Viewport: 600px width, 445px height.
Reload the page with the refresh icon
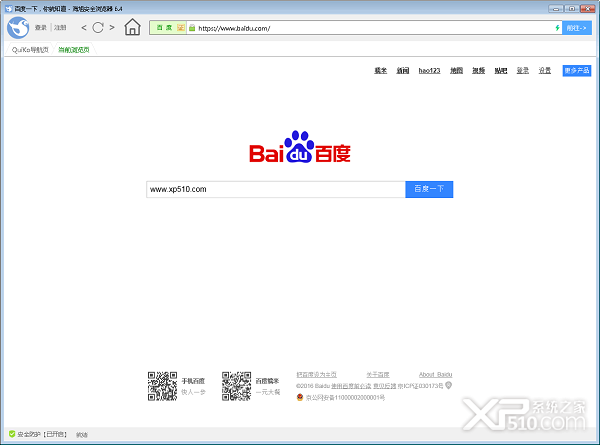[x=98, y=28]
